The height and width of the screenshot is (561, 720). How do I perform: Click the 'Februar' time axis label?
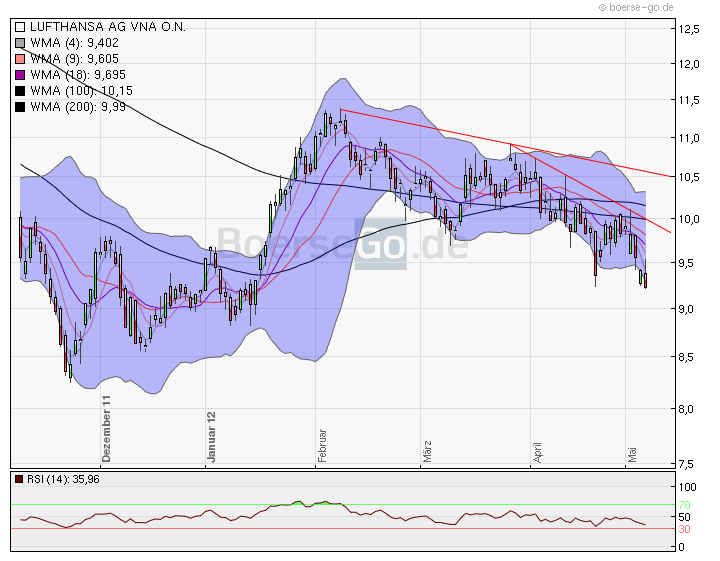(x=322, y=445)
